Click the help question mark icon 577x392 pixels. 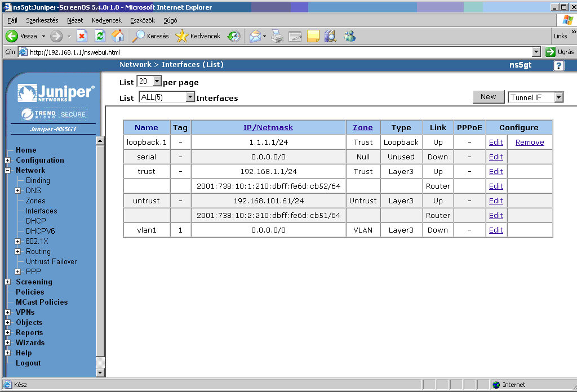[558, 65]
